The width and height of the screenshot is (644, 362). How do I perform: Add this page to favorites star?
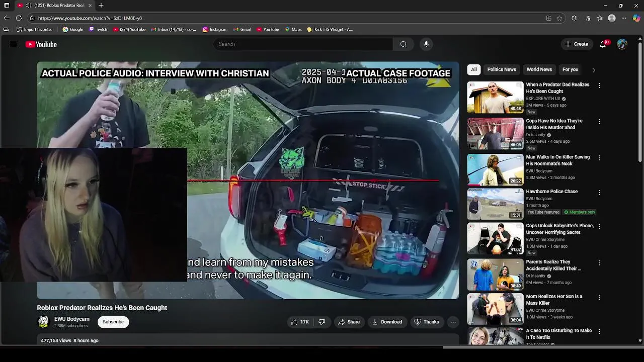tap(559, 18)
